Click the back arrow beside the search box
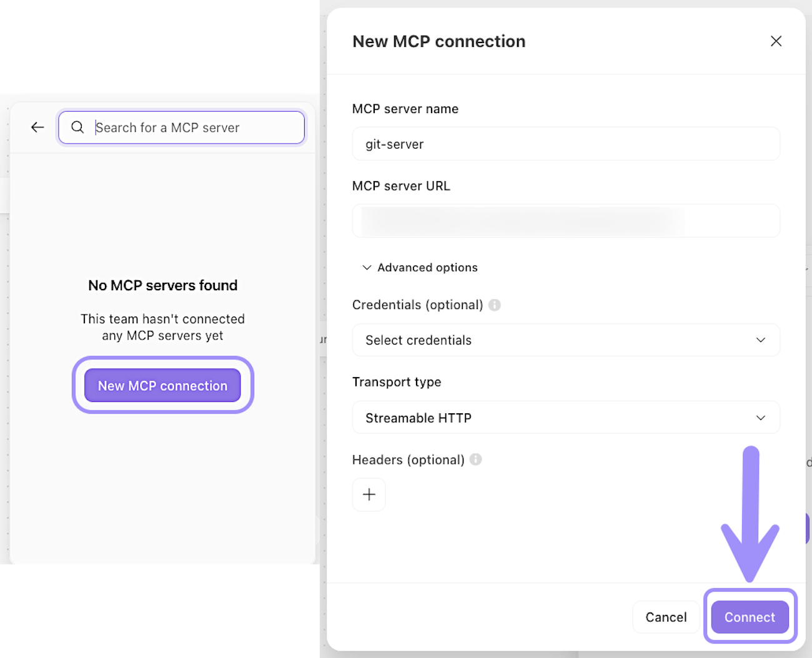This screenshot has width=812, height=658. [x=37, y=127]
